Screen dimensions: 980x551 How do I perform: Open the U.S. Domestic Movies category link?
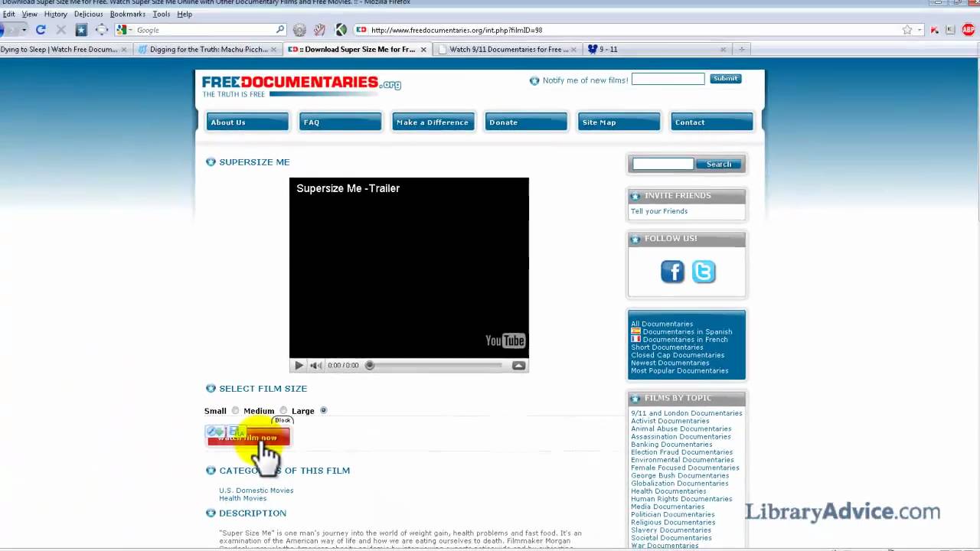pyautogui.click(x=256, y=491)
